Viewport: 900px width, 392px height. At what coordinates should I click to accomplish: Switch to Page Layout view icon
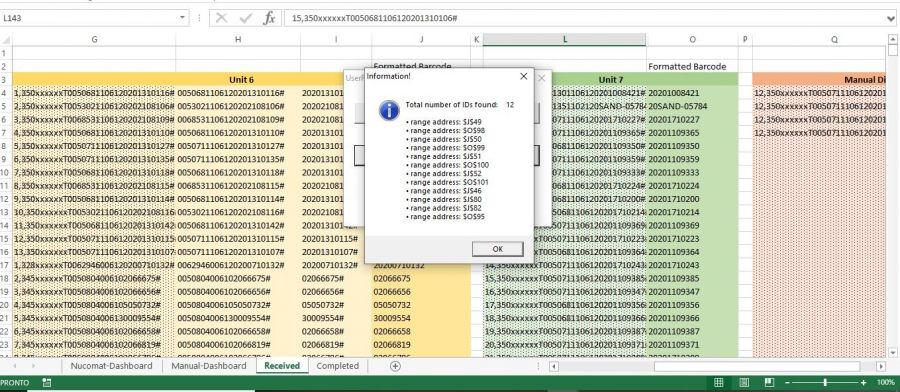click(x=744, y=383)
